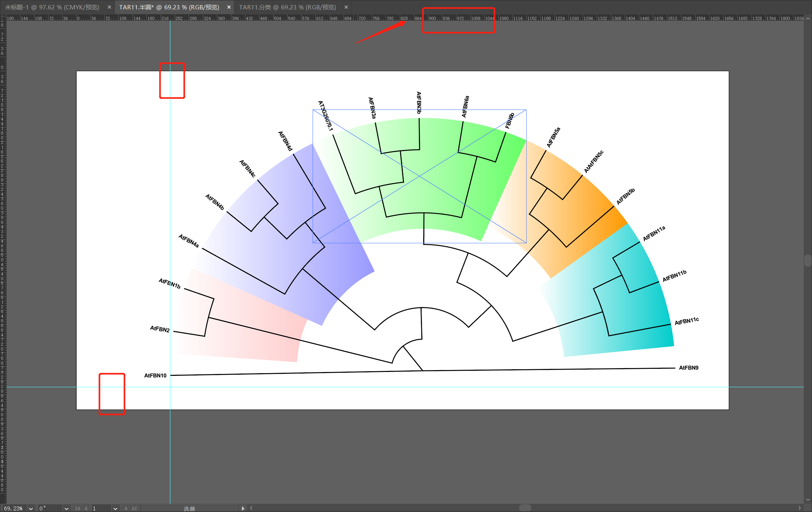Image resolution: width=812 pixels, height=512 pixels.
Task: Go to the first artboard button
Action: click(78, 508)
